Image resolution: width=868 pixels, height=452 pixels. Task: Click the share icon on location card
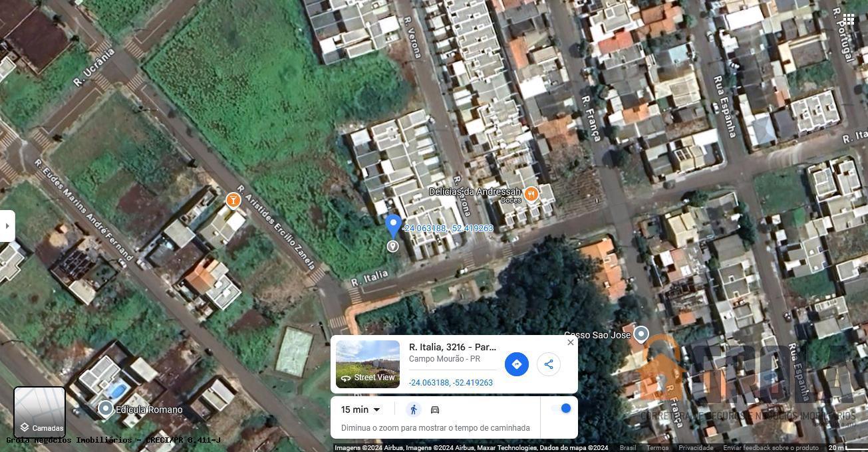[x=549, y=364]
